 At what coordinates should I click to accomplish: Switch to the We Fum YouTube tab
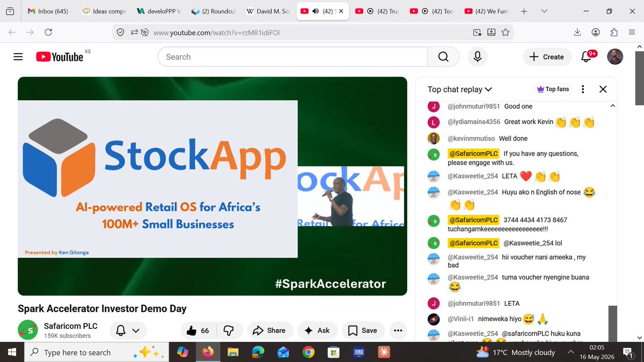[x=486, y=11]
